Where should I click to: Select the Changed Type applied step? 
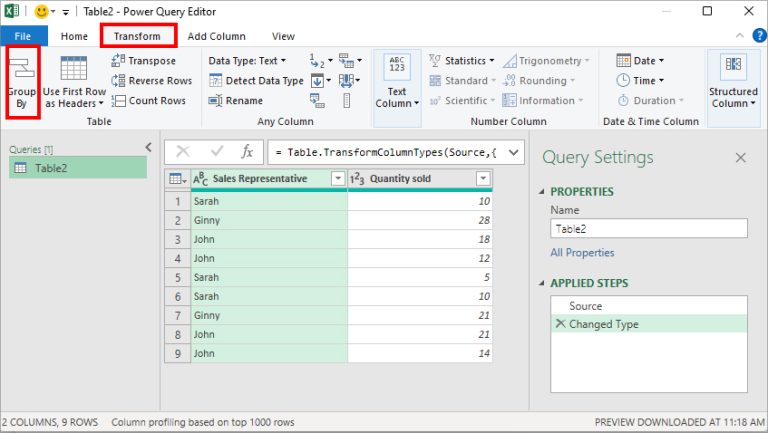649,324
